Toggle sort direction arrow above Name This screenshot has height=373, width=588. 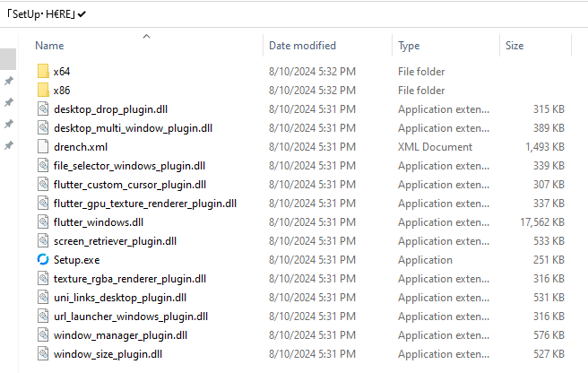[147, 36]
